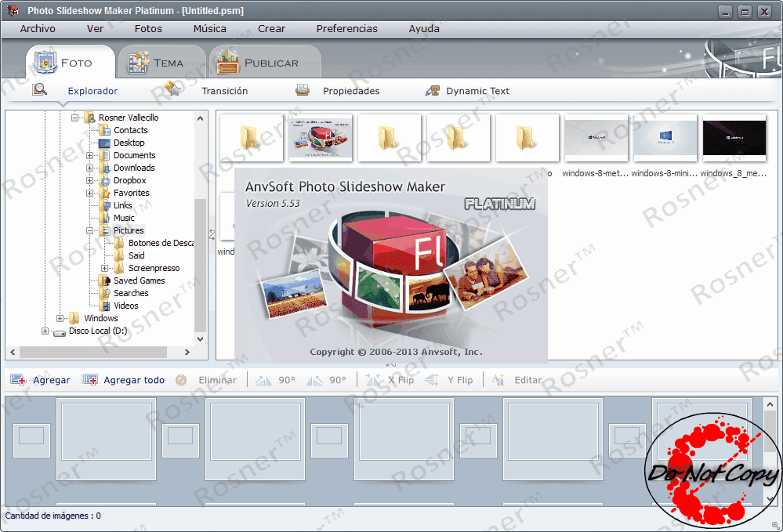Expand the Documents folder node
Image resolution: width=783 pixels, height=532 pixels.
[x=89, y=155]
